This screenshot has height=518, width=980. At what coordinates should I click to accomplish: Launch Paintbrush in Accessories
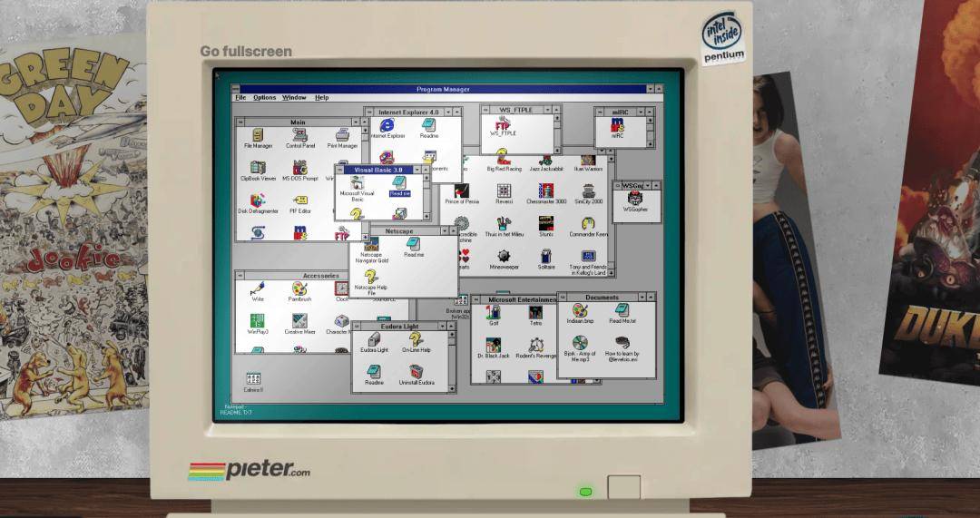coord(300,292)
